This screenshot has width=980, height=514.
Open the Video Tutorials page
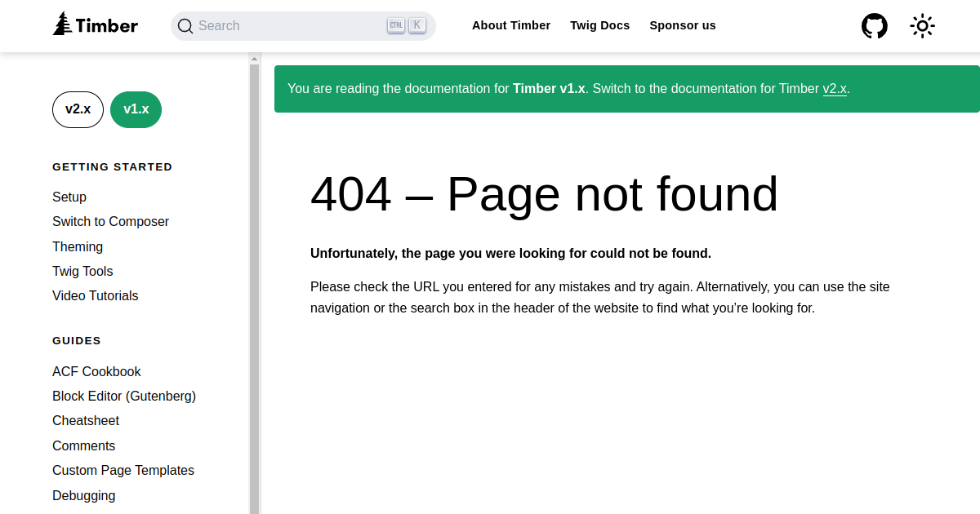pos(96,295)
